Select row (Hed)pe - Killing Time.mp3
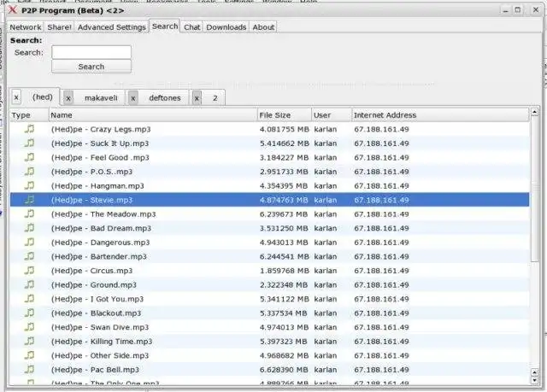The width and height of the screenshot is (547, 392). click(269, 342)
